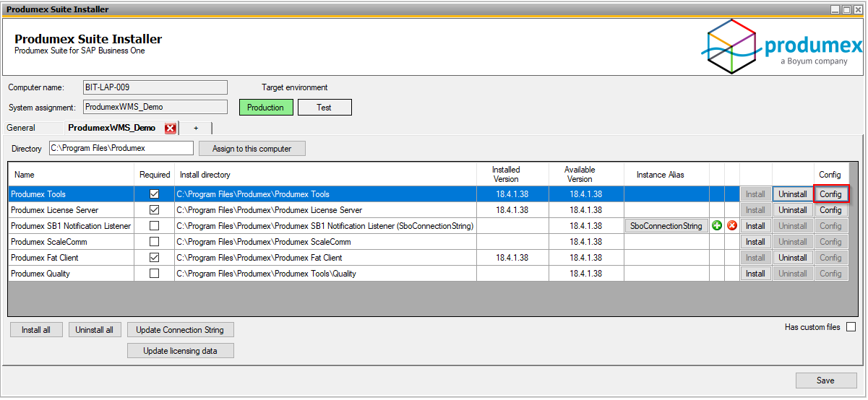Open Config for Produmex Tools
868x400 pixels.
(x=830, y=194)
